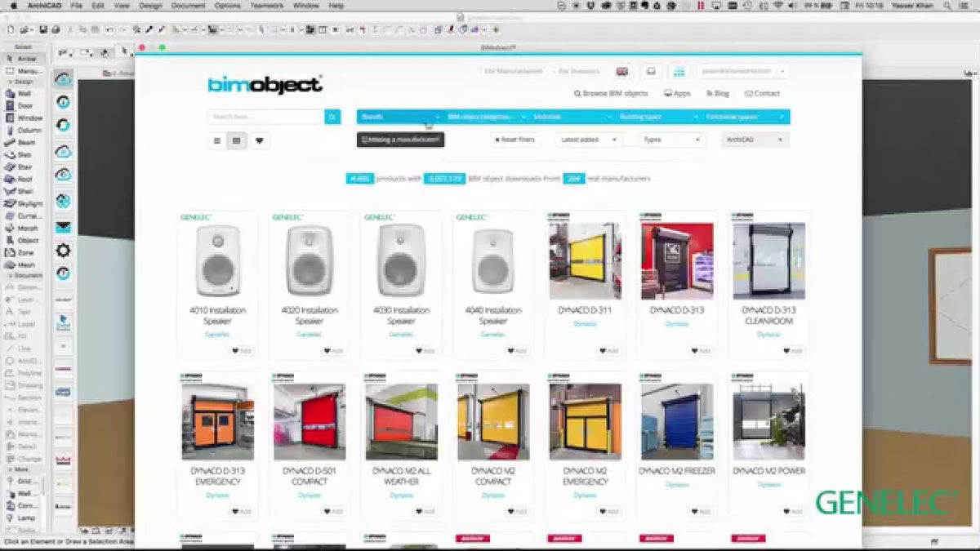This screenshot has width=980, height=551.
Task: Click the Reset filters button
Action: 515,140
